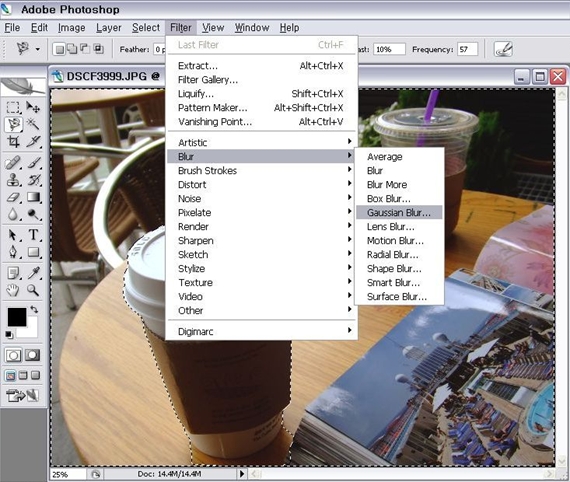Select the Clone Stamp tool

click(13, 180)
